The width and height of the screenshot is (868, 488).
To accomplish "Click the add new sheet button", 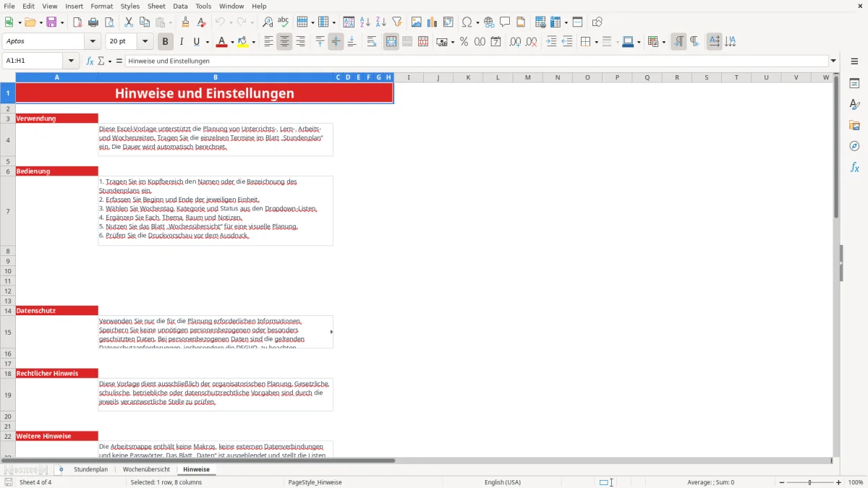I will (61, 469).
